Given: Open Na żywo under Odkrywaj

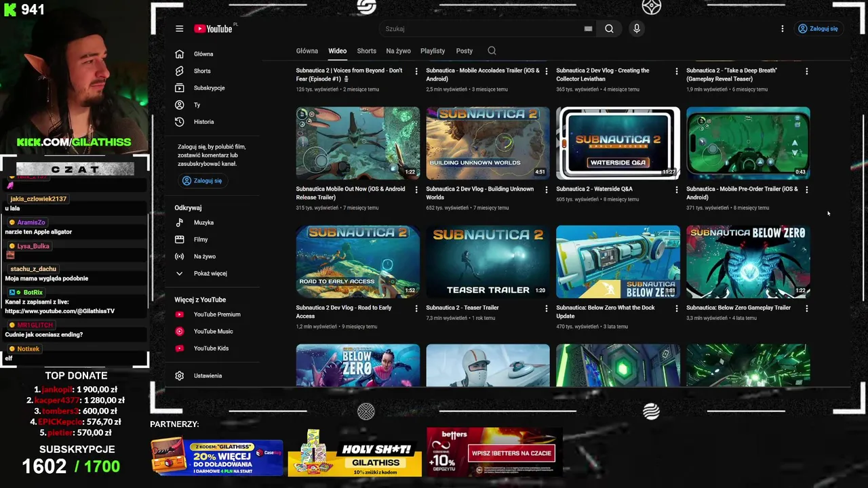Looking at the screenshot, I should tap(205, 257).
